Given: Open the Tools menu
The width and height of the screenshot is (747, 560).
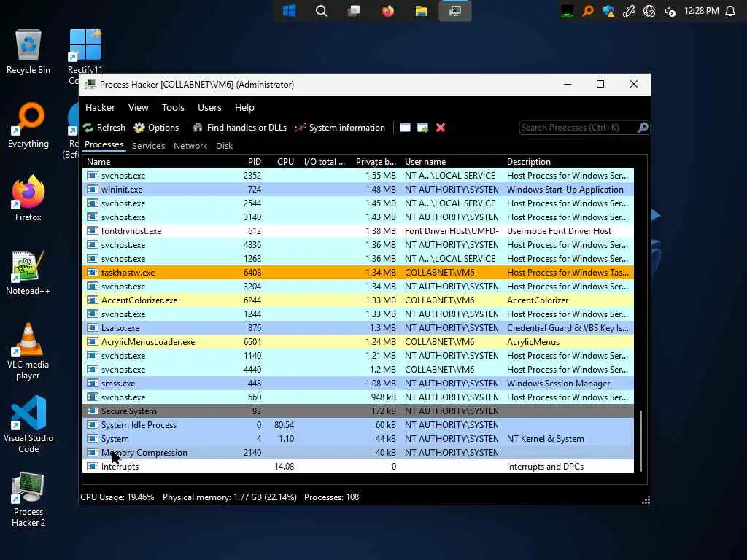Looking at the screenshot, I should click(173, 108).
